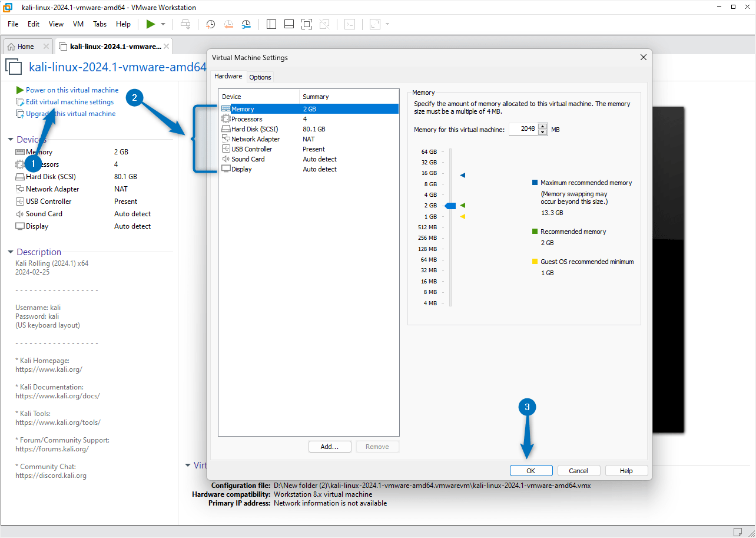Switch to the Options tab

[260, 77]
